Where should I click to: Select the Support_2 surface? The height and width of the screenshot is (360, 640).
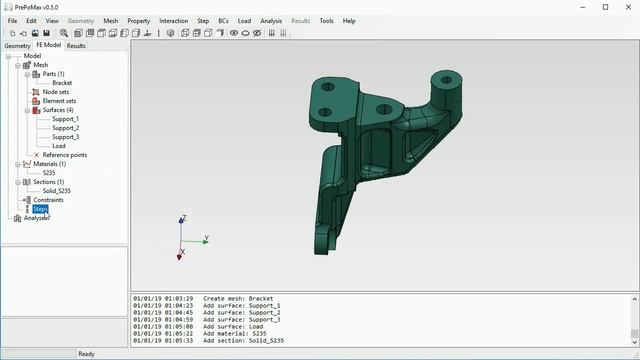click(x=65, y=128)
